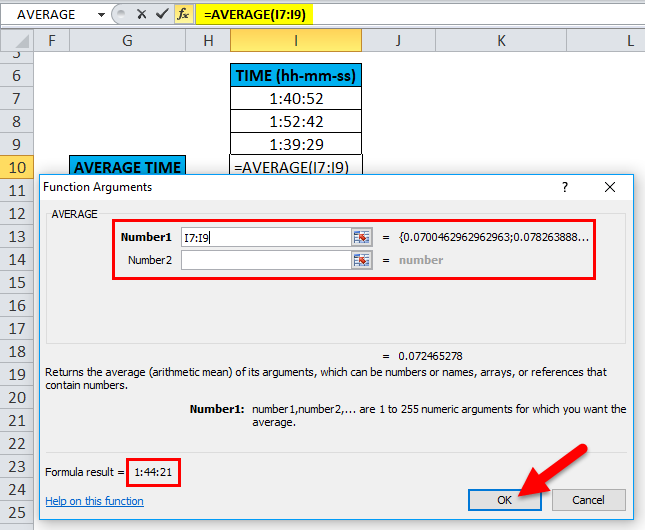
Task: Collapse dialog via the Number1 range selector icon
Action: (x=362, y=237)
